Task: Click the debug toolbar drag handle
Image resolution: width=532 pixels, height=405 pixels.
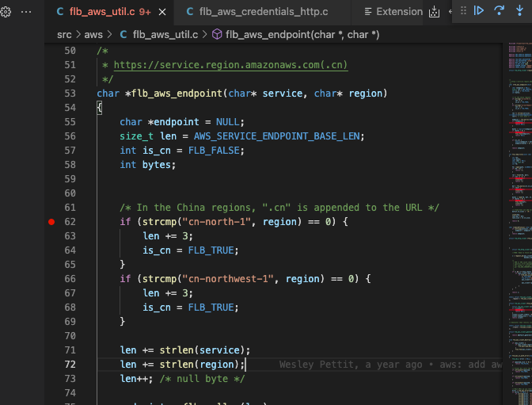Action: point(463,11)
